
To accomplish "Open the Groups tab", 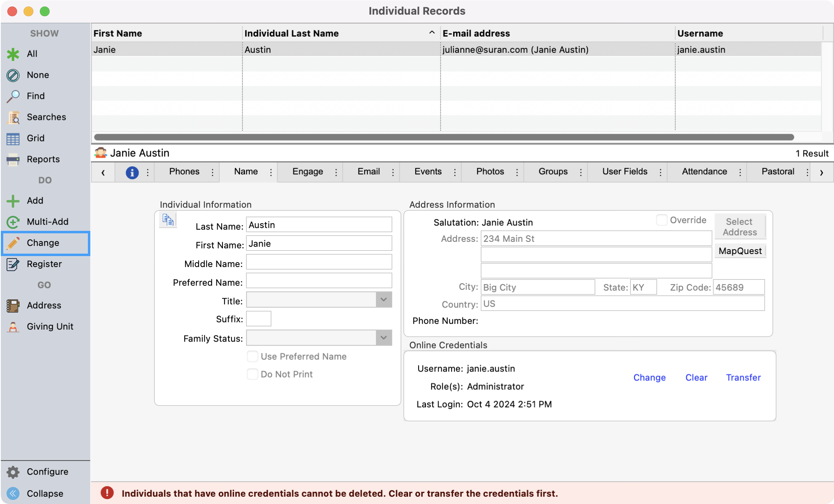I will pos(553,172).
